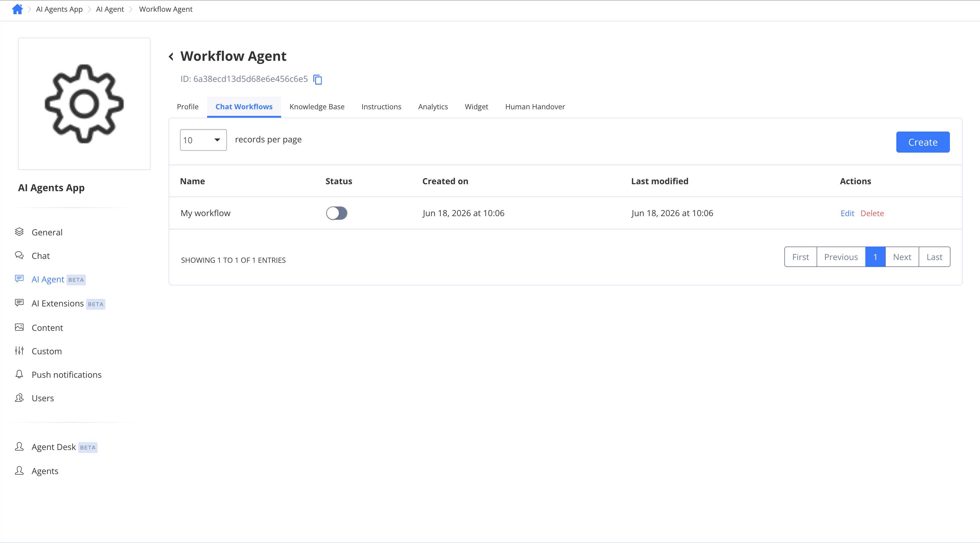Open Chat in the sidebar
The image size is (980, 543).
click(x=41, y=256)
